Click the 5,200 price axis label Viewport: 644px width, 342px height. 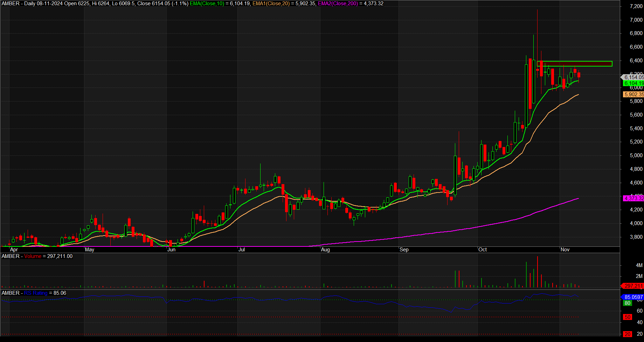[636, 142]
